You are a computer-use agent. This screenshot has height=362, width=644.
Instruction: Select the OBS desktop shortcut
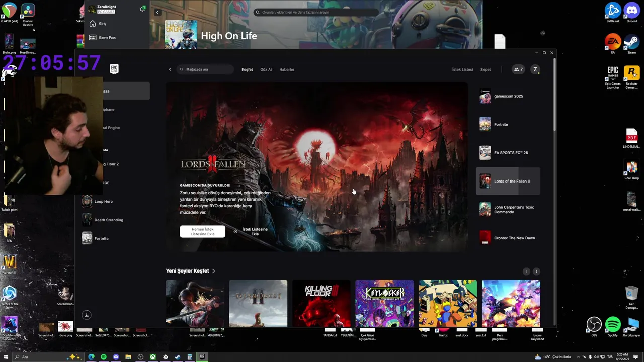tap(594, 326)
